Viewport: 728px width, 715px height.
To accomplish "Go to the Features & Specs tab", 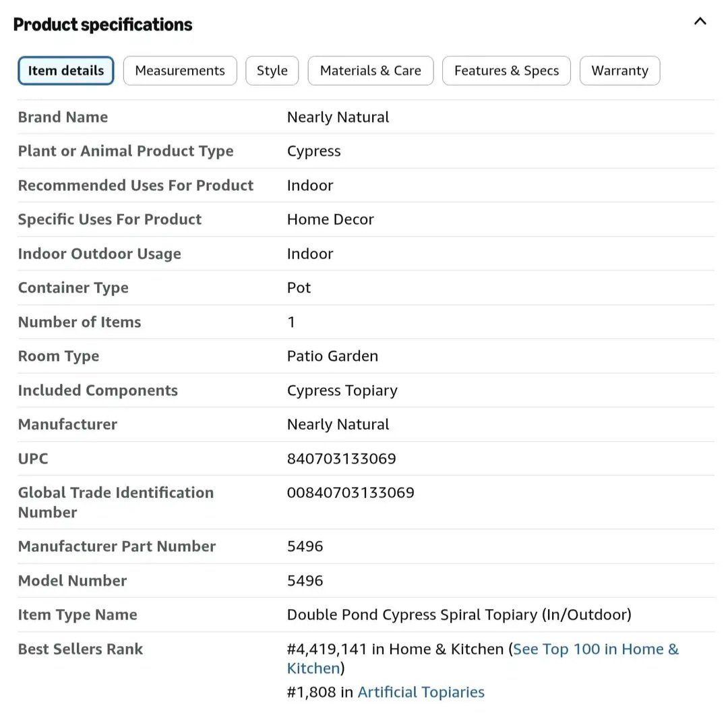I will pos(506,71).
